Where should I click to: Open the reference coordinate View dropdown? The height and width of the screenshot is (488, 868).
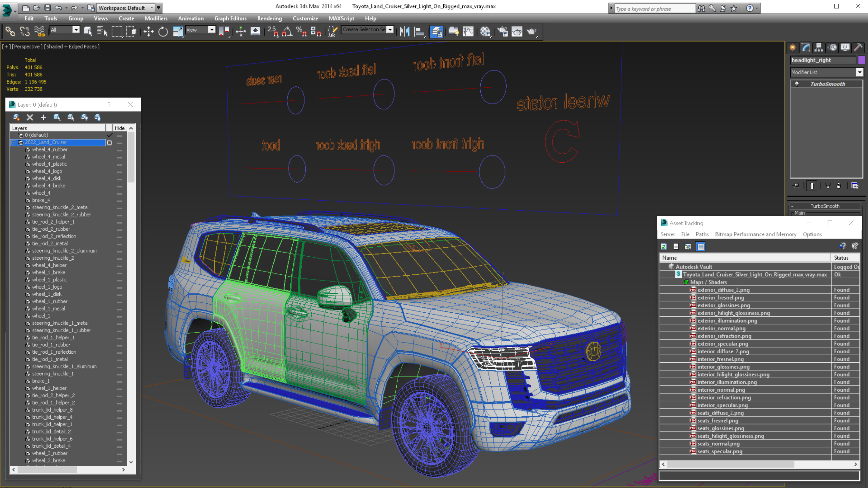(x=212, y=30)
